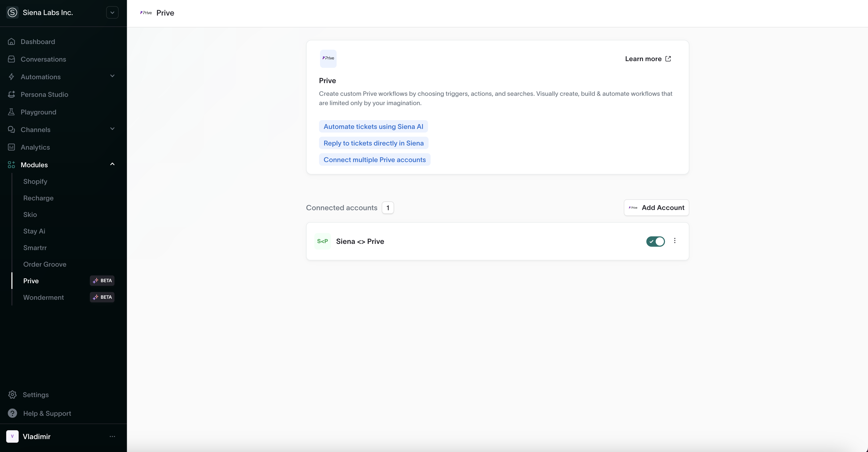
Task: Click the Help & Support question mark icon
Action: [x=12, y=413]
